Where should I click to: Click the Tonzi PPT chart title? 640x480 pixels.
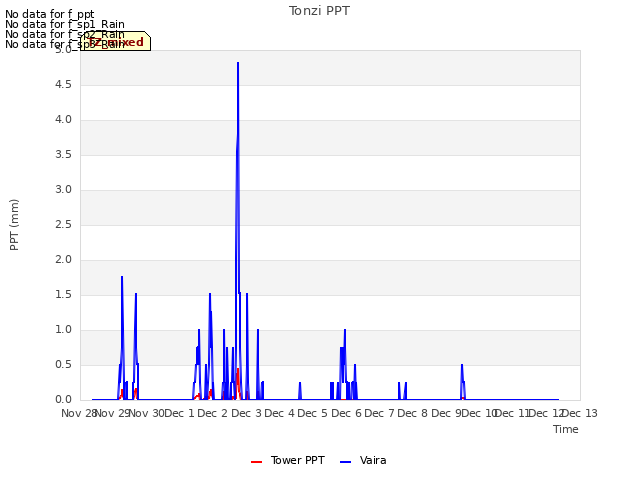click(319, 11)
